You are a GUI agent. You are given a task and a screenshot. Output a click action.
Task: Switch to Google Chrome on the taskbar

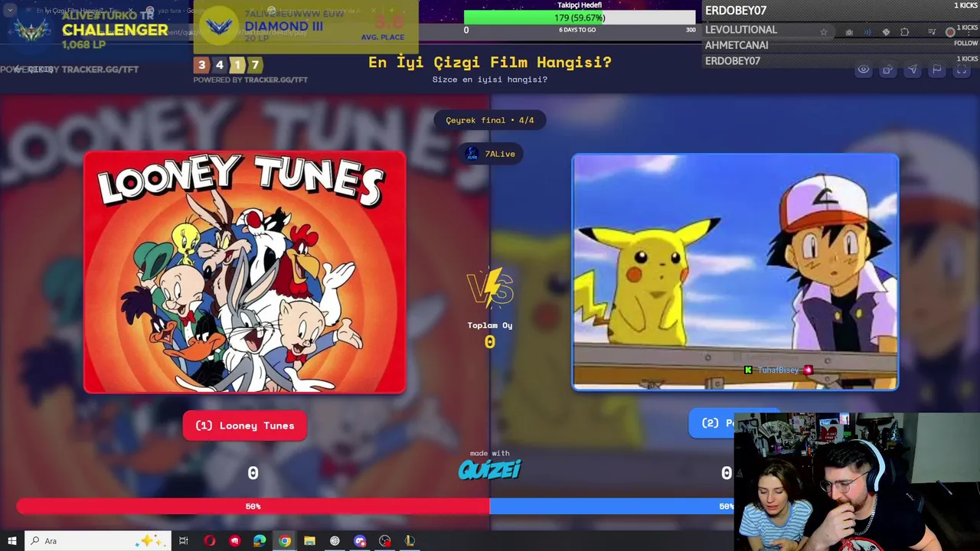point(285,541)
